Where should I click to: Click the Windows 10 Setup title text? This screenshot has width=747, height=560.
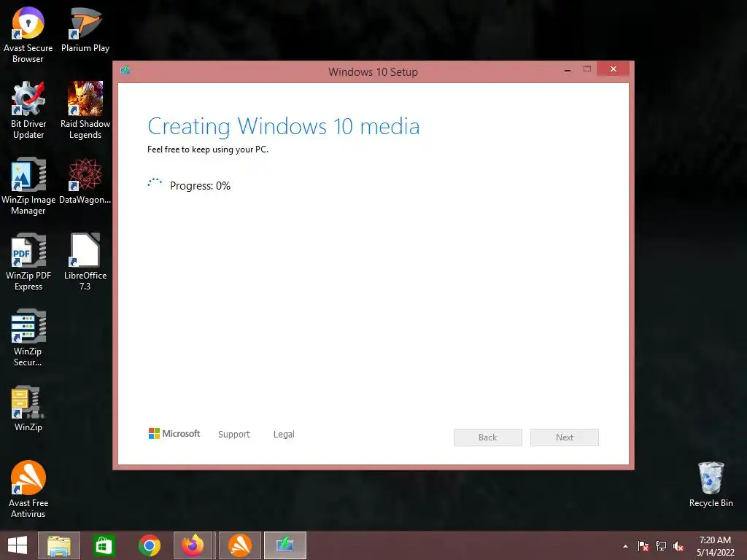373,72
